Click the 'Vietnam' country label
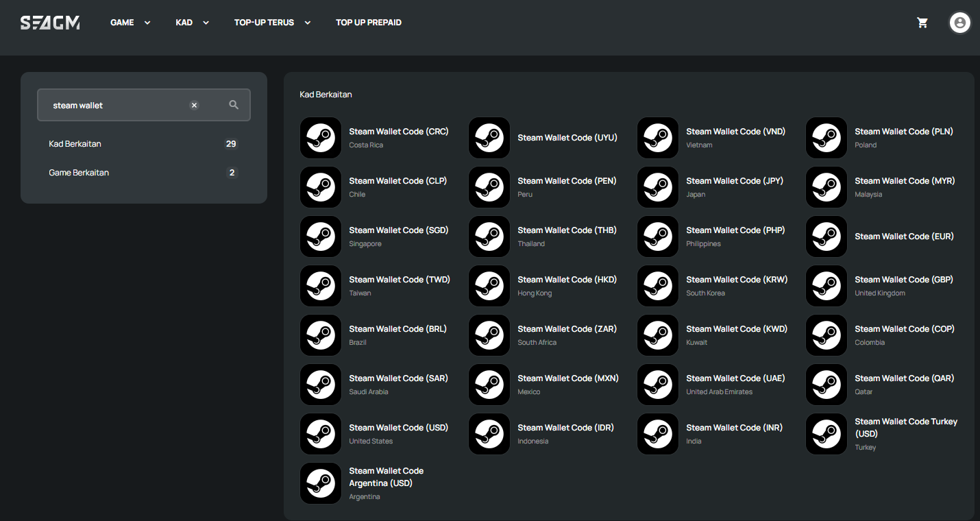The image size is (980, 521). pyautogui.click(x=700, y=145)
